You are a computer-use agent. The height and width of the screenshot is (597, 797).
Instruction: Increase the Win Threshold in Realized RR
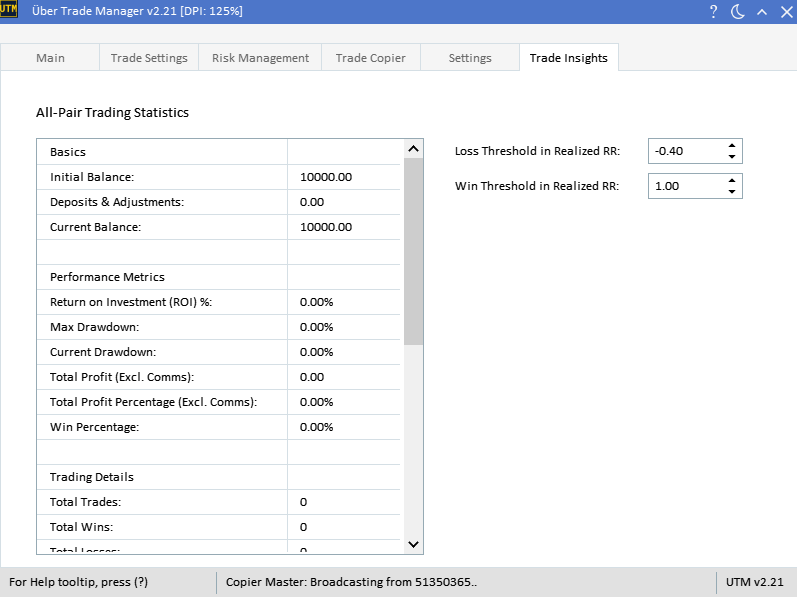pyautogui.click(x=732, y=181)
